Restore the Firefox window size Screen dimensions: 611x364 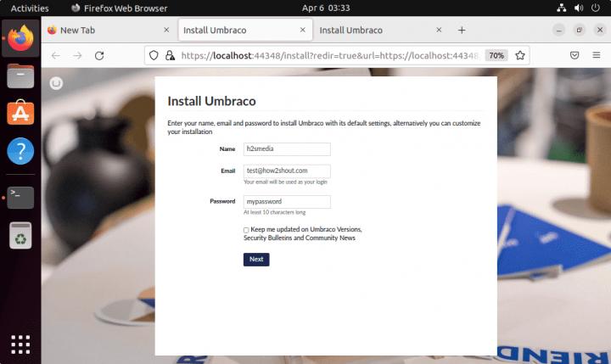(x=580, y=30)
